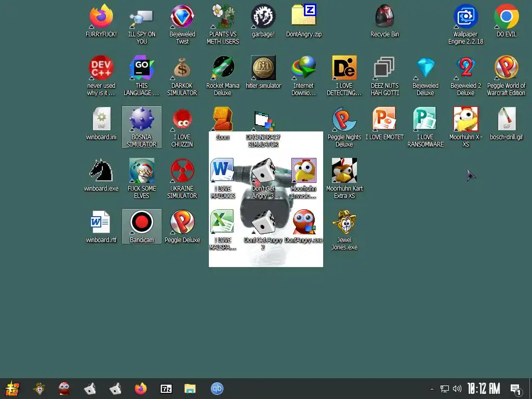Run winboard.exe chess knight icon
Image resolution: width=532 pixels, height=399 pixels.
(x=101, y=175)
